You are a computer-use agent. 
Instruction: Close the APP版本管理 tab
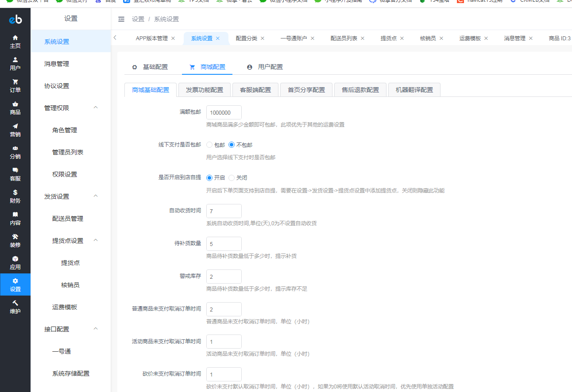point(173,38)
